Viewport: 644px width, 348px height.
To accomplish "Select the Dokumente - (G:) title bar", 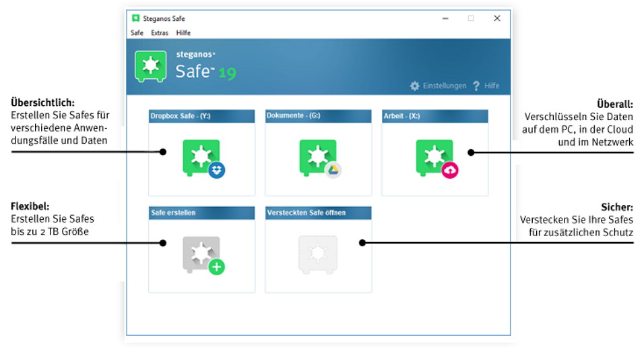I will click(x=319, y=116).
